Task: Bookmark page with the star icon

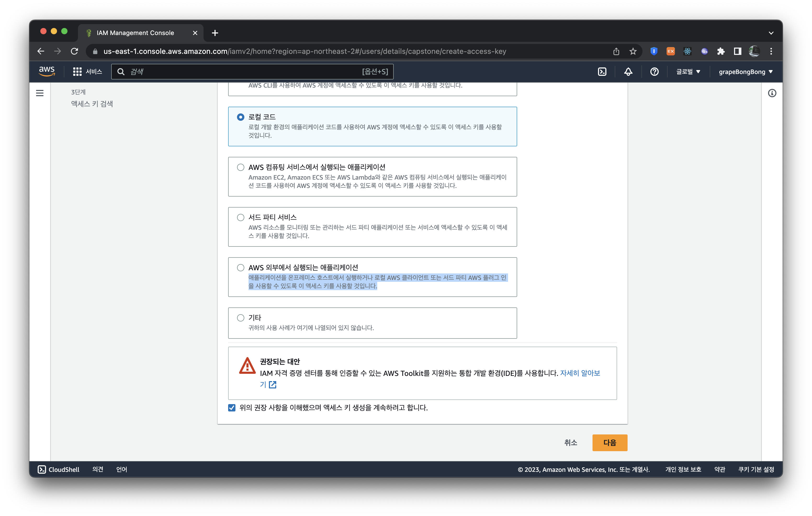Action: click(x=633, y=51)
